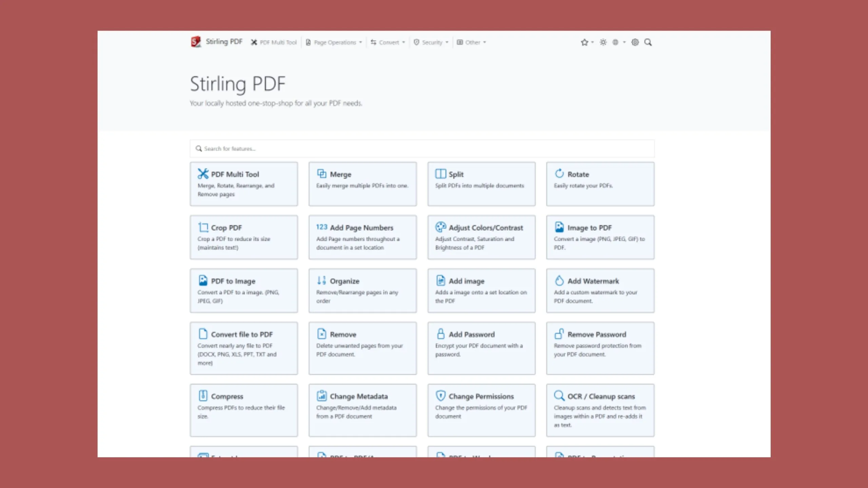The height and width of the screenshot is (488, 868).
Task: Click the 'Change Metadata' card title
Action: (x=359, y=396)
